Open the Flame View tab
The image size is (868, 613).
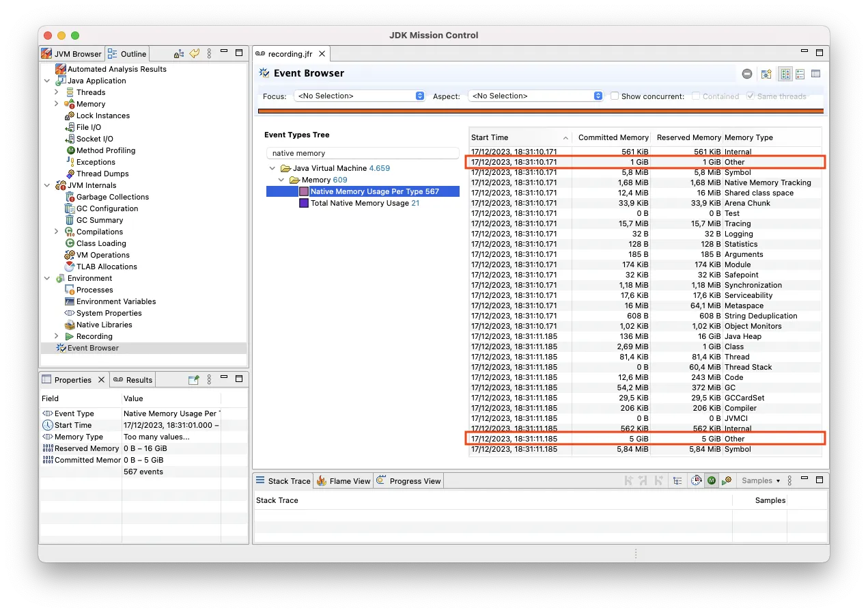coord(344,480)
